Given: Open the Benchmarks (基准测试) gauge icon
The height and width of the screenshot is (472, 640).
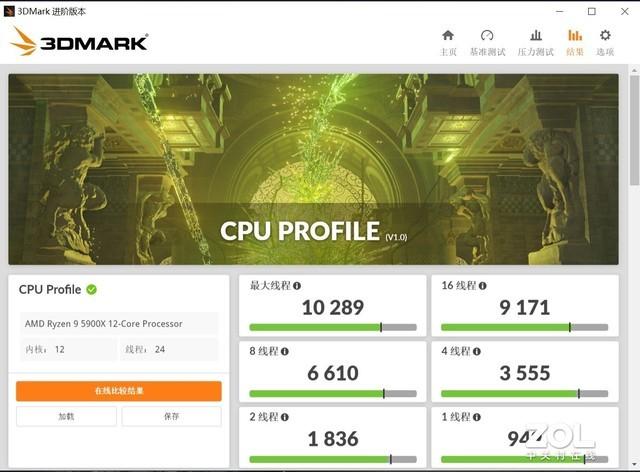Looking at the screenshot, I should tap(487, 36).
